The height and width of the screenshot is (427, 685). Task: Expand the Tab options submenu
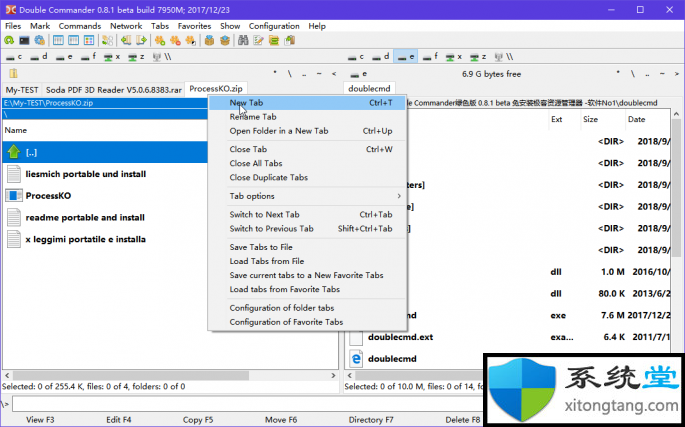[x=308, y=196]
